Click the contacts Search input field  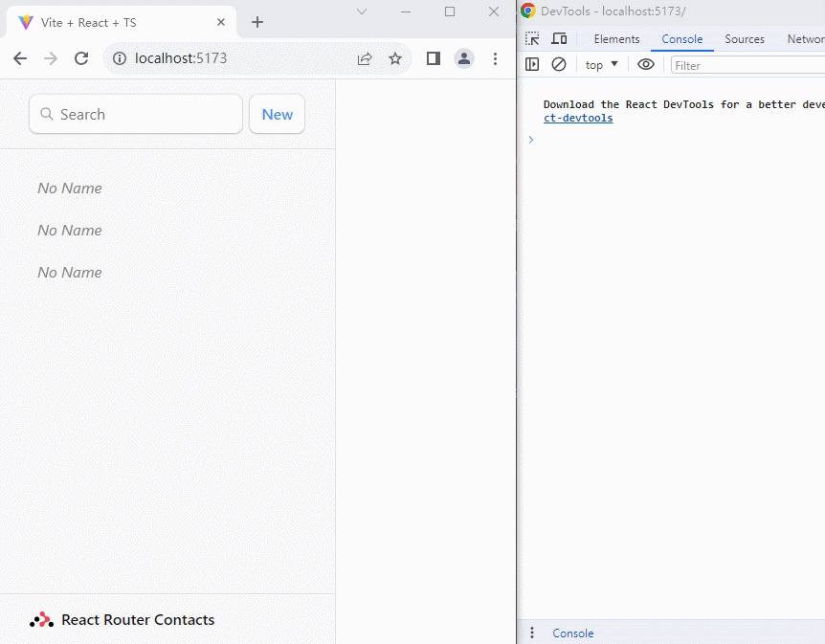[x=136, y=114]
